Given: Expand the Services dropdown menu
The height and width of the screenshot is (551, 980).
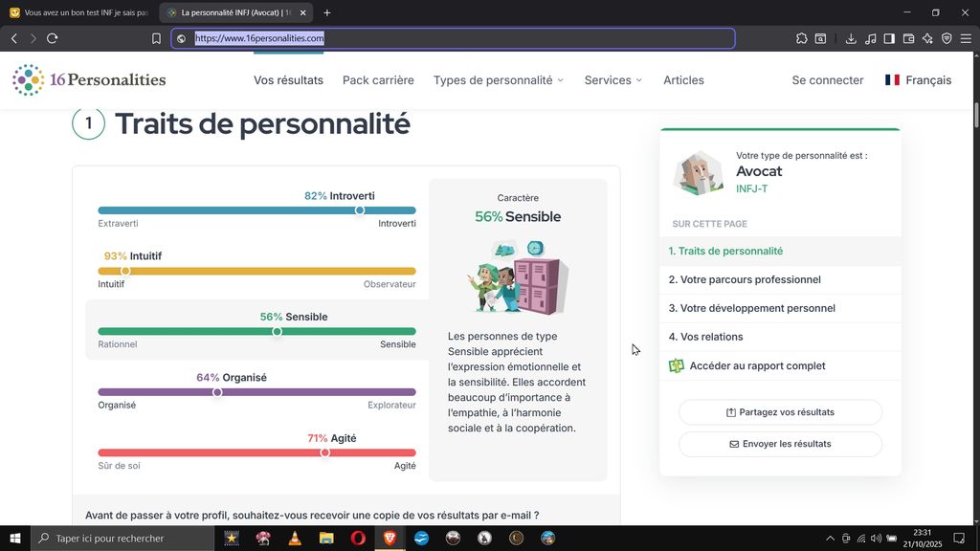Looking at the screenshot, I should [x=613, y=80].
